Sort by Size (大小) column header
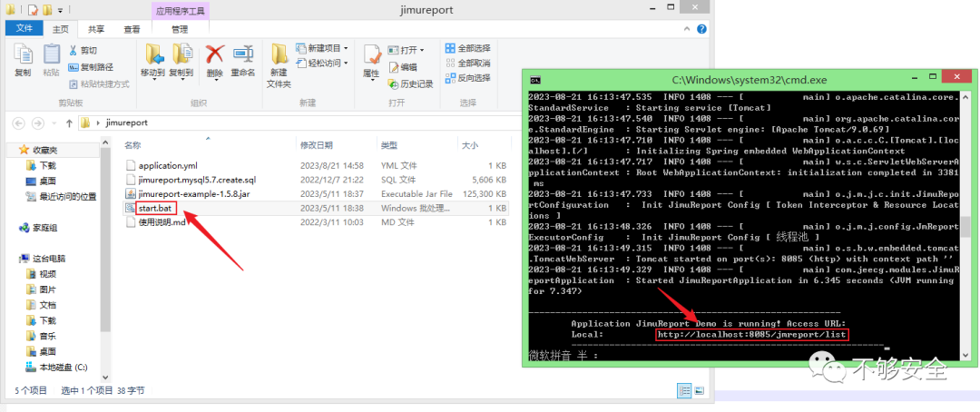Viewport: 980px width, 412px height. [470, 145]
